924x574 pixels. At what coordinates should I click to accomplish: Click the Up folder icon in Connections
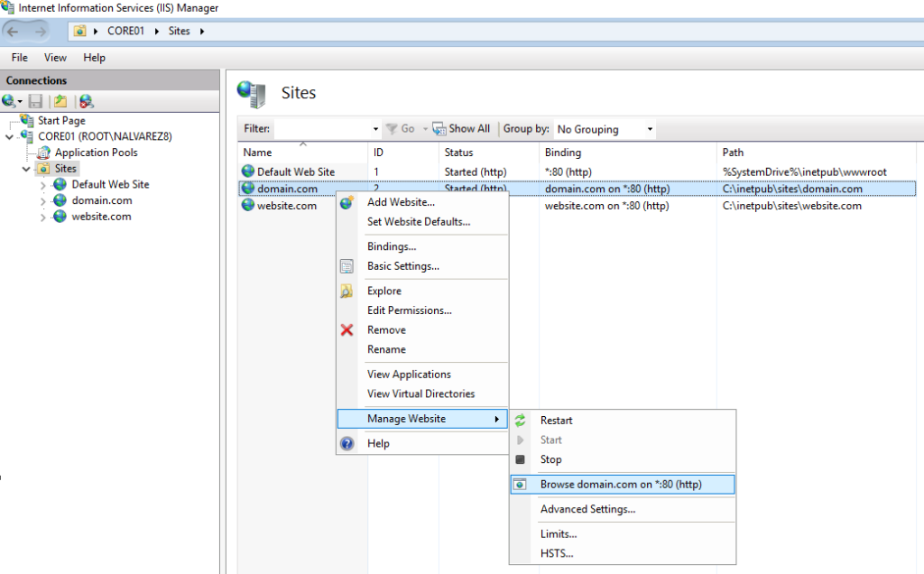[x=60, y=101]
